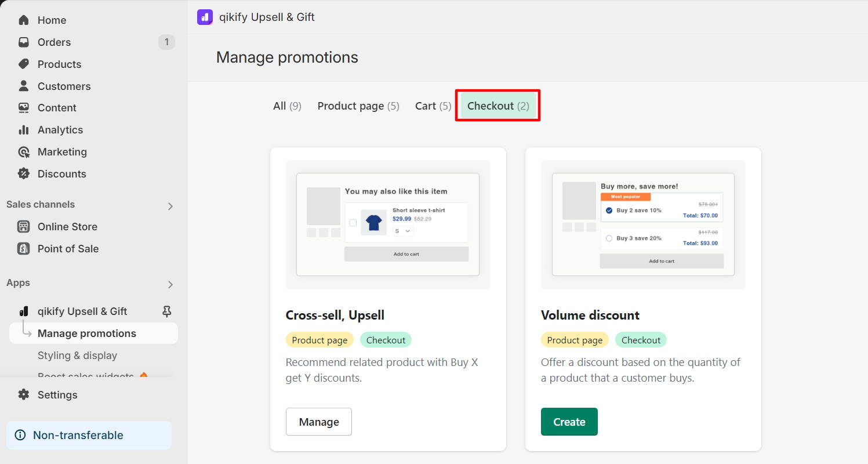Viewport: 868px width, 464px height.
Task: Click the Volume discount preview Add to cart button
Action: coord(662,261)
